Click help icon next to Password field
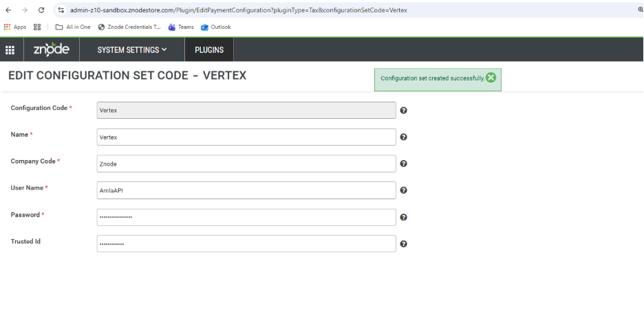Screen dimensions: 644x316 point(404,217)
